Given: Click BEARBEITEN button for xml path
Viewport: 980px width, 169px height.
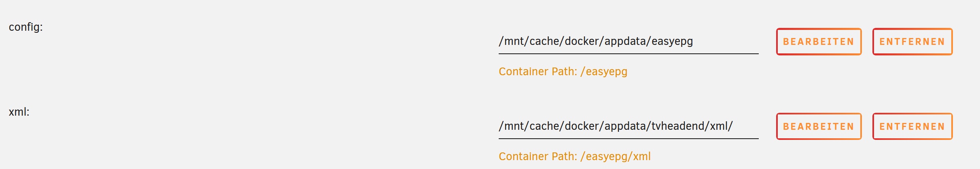Looking at the screenshot, I should pos(819,127).
